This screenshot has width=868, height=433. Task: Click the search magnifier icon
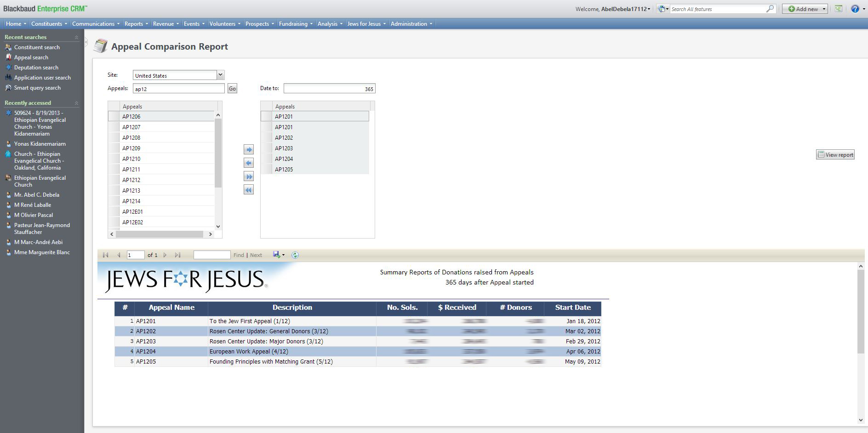click(x=770, y=9)
